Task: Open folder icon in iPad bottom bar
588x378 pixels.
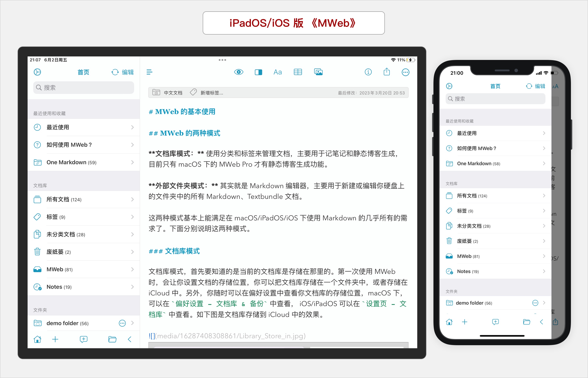Action: point(112,339)
